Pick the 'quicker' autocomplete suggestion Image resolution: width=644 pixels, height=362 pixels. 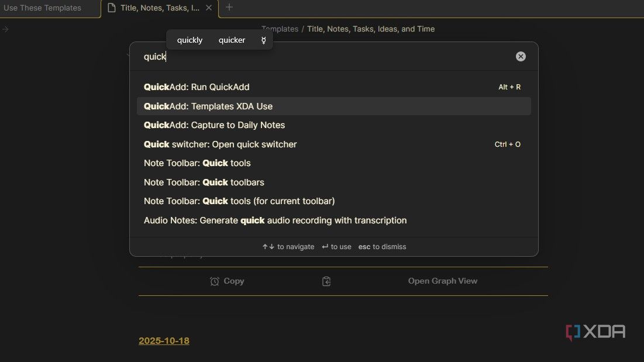[x=232, y=40]
